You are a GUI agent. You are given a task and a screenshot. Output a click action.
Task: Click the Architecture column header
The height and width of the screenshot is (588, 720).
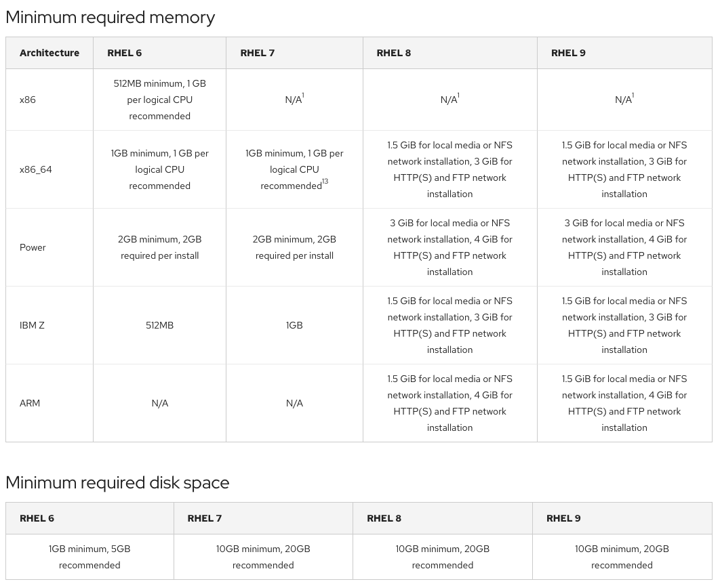click(x=49, y=53)
